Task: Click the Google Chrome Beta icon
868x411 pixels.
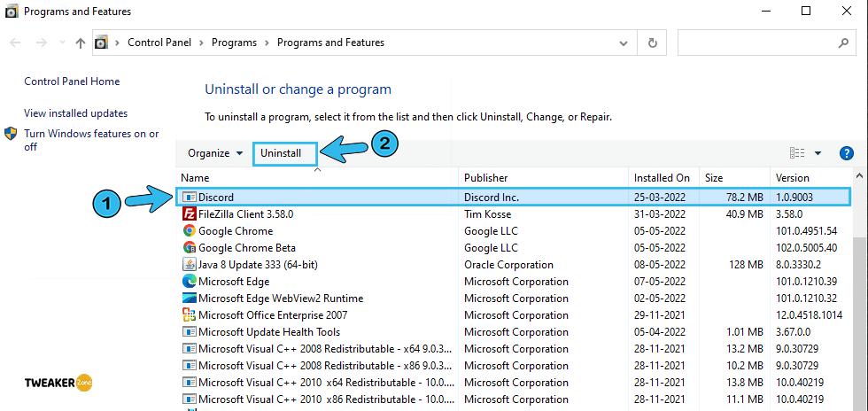Action: (x=190, y=248)
